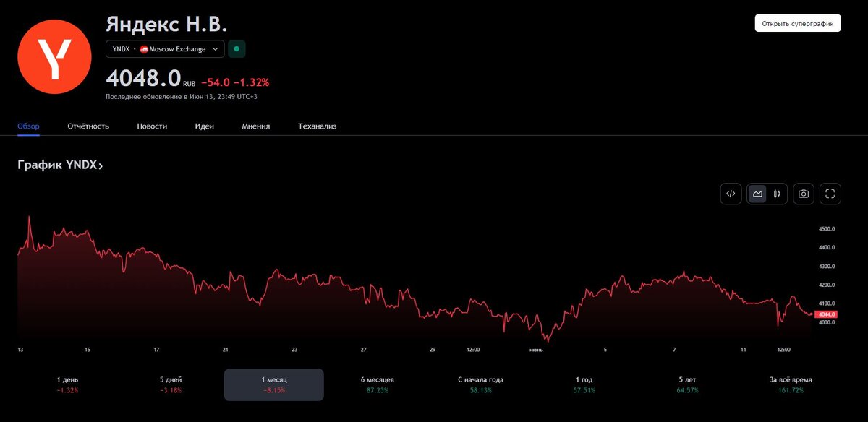Open the embed code icon

pyautogui.click(x=731, y=194)
